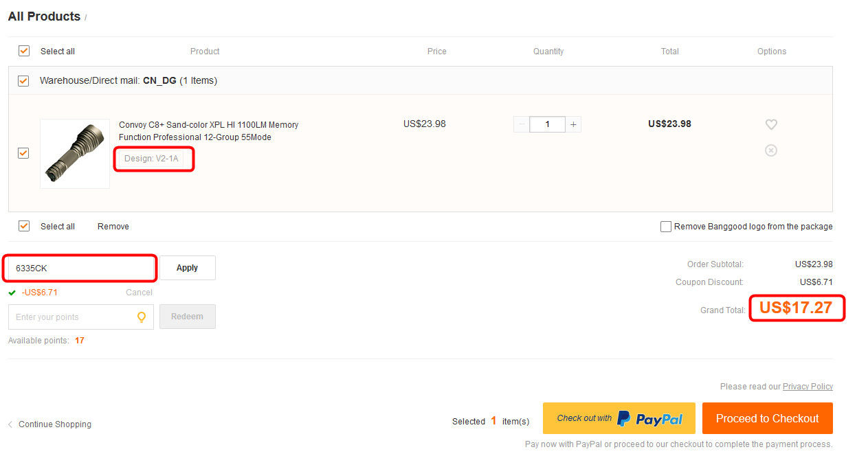Click the All Products heading
Viewport: 868px width, 467px height.
point(44,16)
